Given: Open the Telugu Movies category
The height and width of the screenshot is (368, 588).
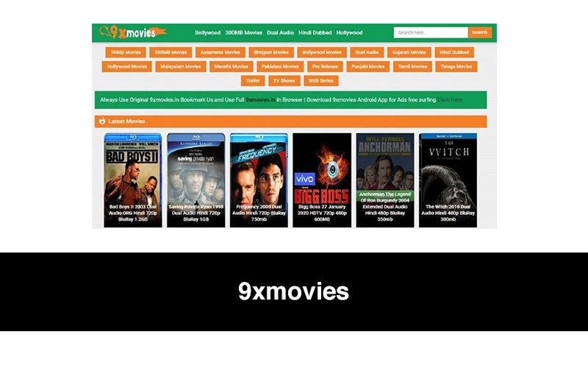Looking at the screenshot, I should [456, 66].
